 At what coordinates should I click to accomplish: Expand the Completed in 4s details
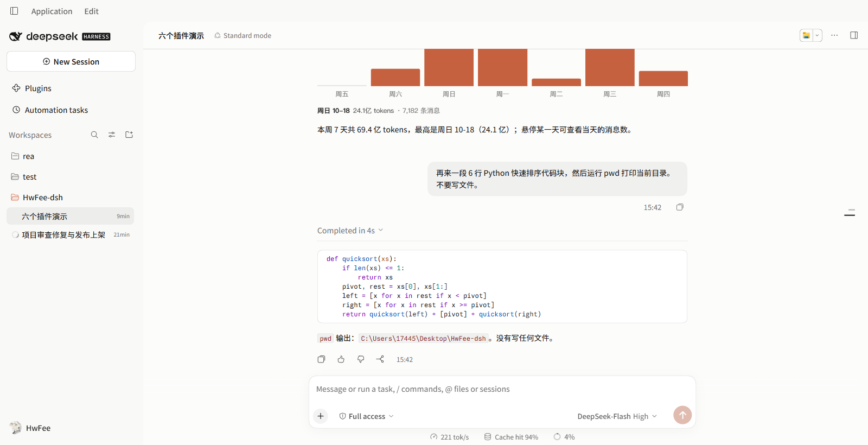(350, 231)
